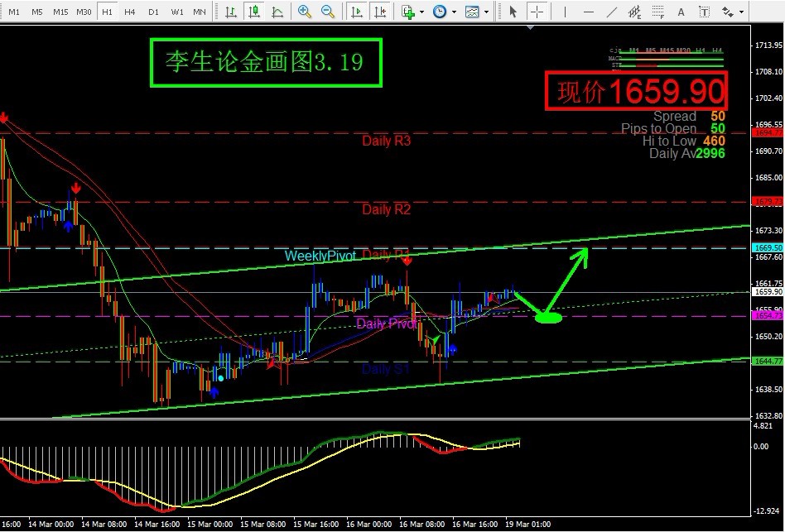Draw a trendline with the diagonal line tool
This screenshot has height=532, width=785.
[x=612, y=12]
